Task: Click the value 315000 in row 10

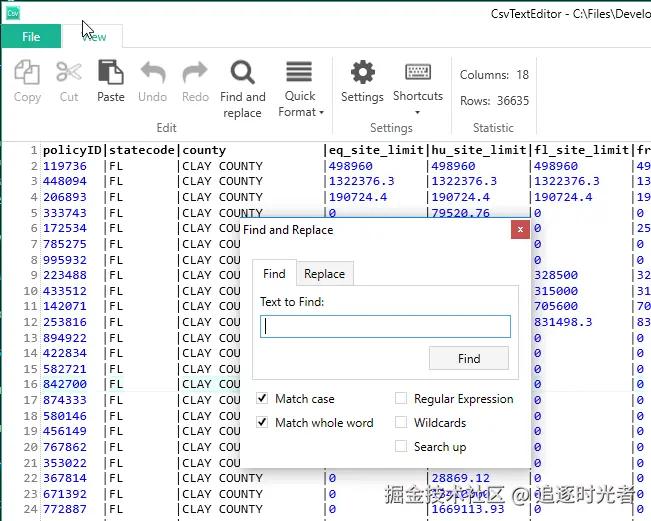Action: coord(556,291)
